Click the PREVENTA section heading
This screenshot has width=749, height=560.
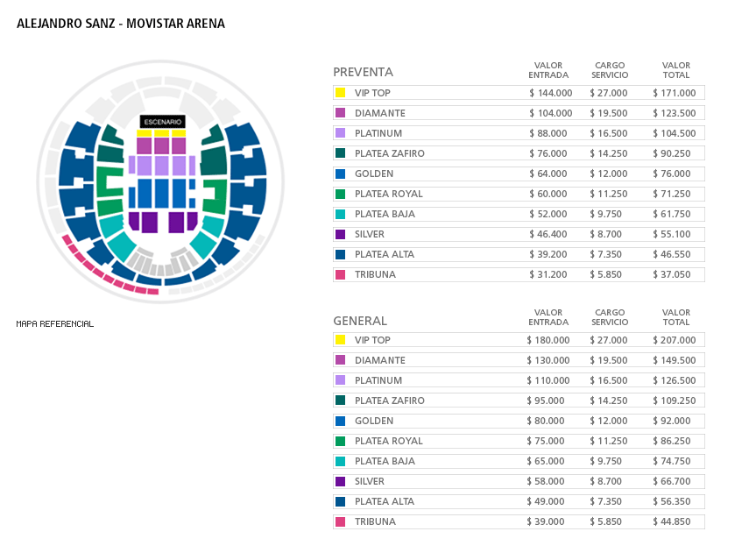click(363, 72)
